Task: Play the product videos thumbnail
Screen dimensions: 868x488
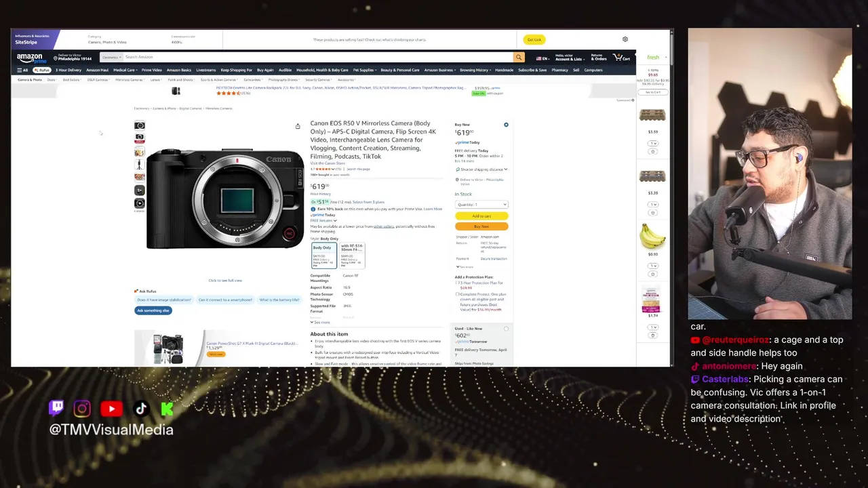Action: click(140, 203)
